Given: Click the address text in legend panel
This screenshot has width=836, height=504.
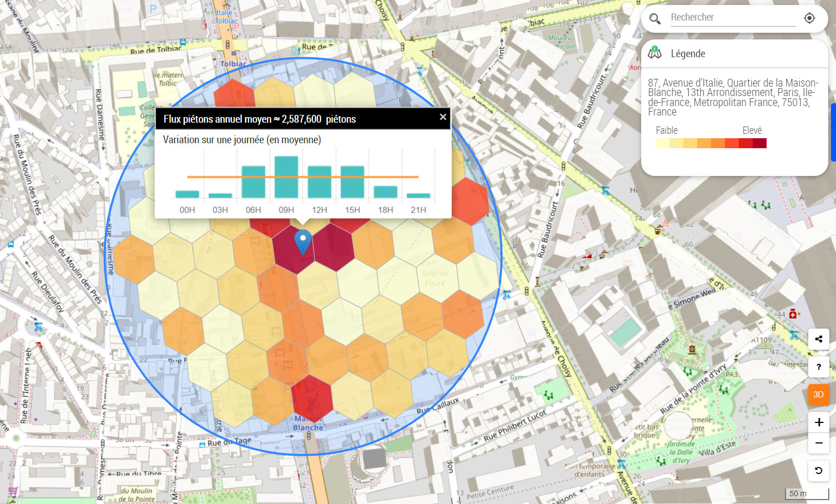Looking at the screenshot, I should click(x=733, y=97).
